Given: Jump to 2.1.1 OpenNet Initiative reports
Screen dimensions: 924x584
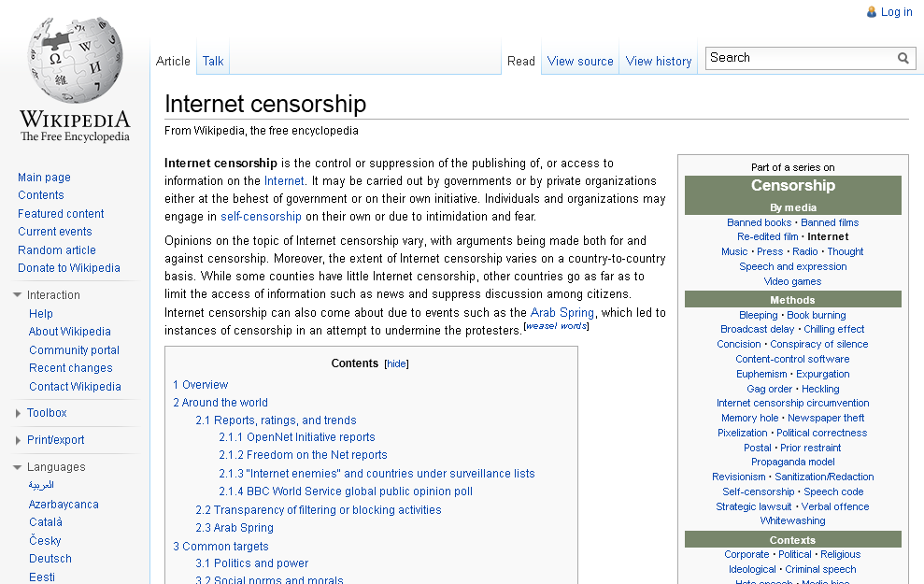Looking at the screenshot, I should 297,437.
